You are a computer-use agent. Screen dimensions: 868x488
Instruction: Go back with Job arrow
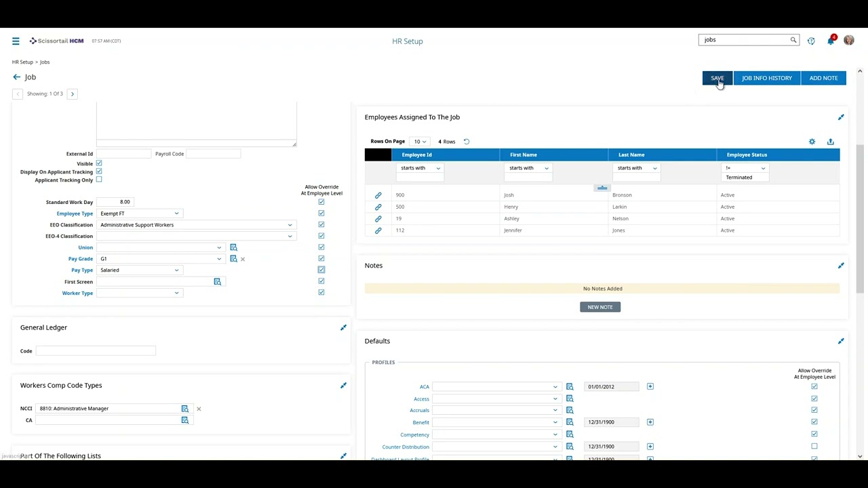(17, 77)
